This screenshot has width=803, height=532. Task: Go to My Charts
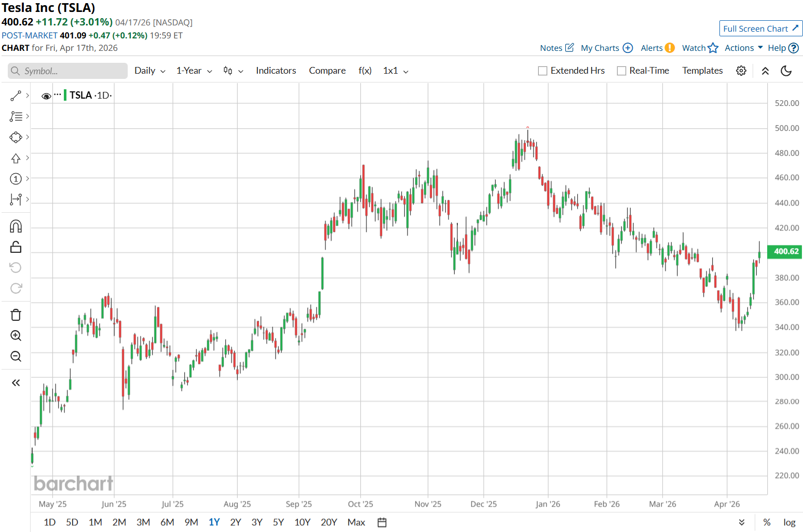pos(607,48)
